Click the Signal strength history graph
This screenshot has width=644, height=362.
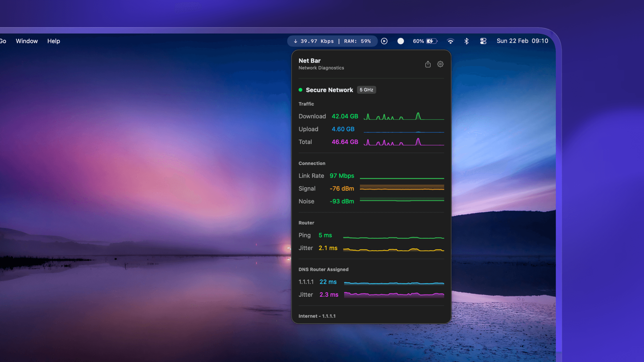[402, 188]
